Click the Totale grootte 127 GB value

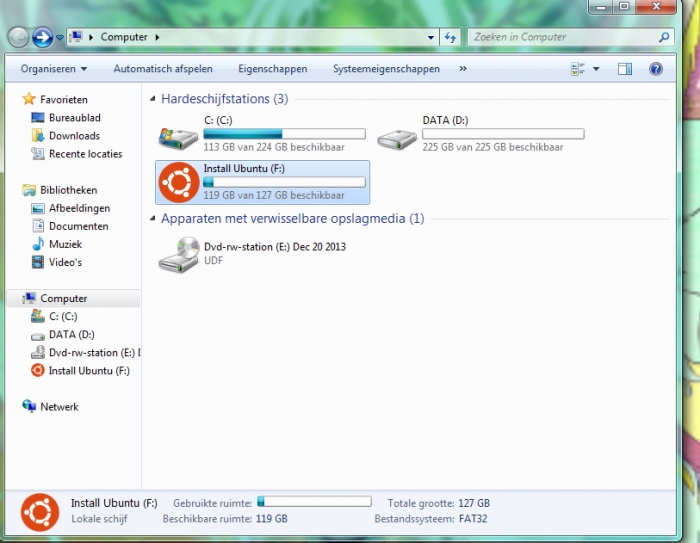pyautogui.click(x=474, y=503)
